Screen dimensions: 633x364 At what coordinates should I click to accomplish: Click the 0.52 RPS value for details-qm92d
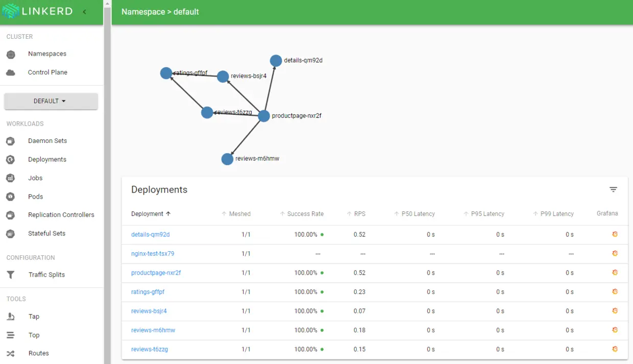[359, 235]
